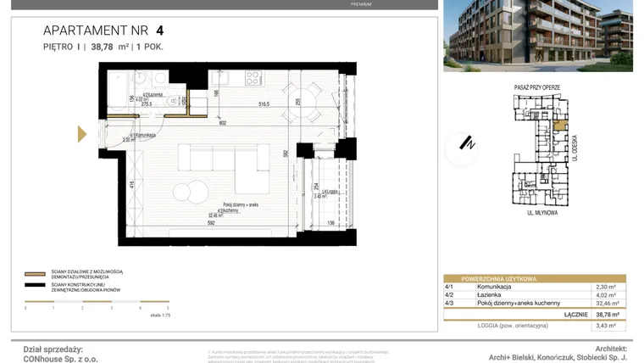Click the 'ŚCIANY DZIAŁOWE Z MOŻLIWOŚCIĄ' legend text
Screen dimensions: 644x363
pos(86,271)
